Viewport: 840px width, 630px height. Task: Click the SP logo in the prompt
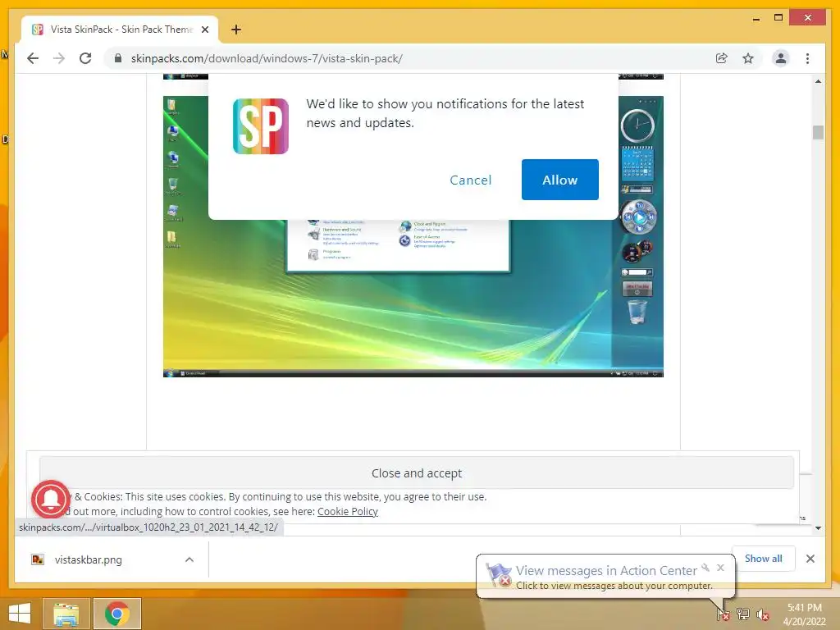tap(261, 126)
